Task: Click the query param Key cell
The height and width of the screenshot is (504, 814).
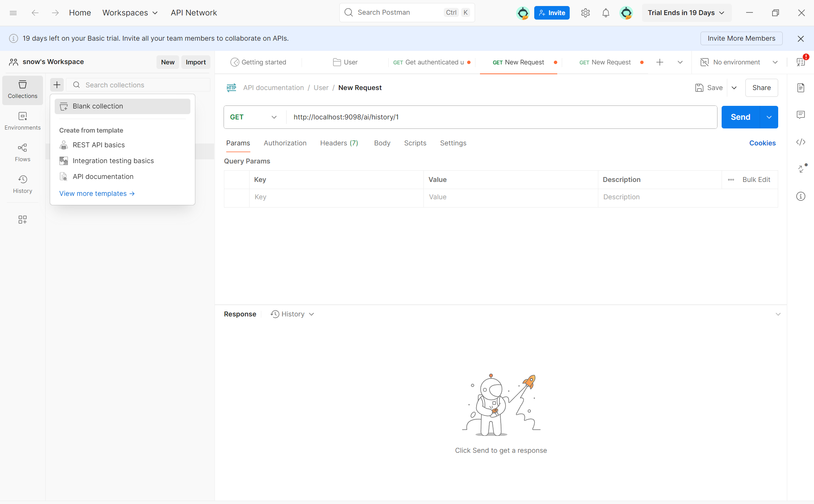Action: tap(336, 197)
